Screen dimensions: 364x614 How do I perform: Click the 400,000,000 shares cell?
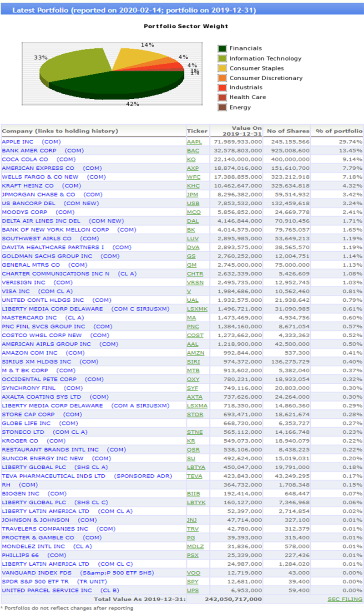click(x=291, y=159)
